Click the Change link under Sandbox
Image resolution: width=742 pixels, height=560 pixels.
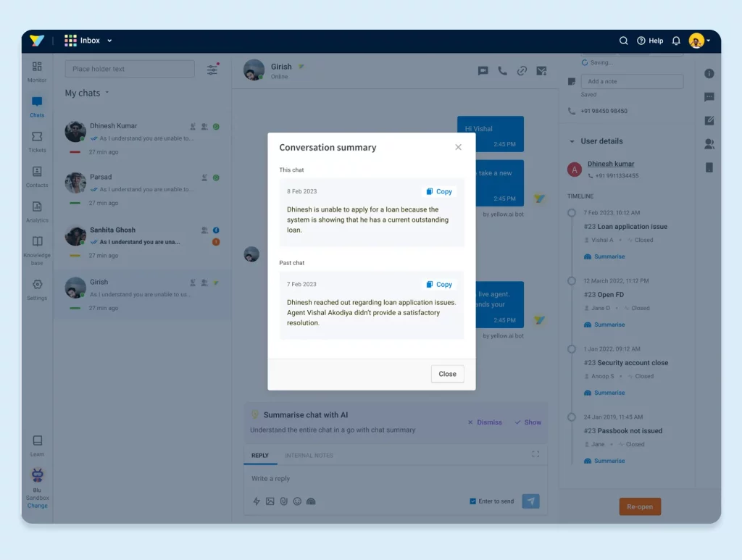38,506
